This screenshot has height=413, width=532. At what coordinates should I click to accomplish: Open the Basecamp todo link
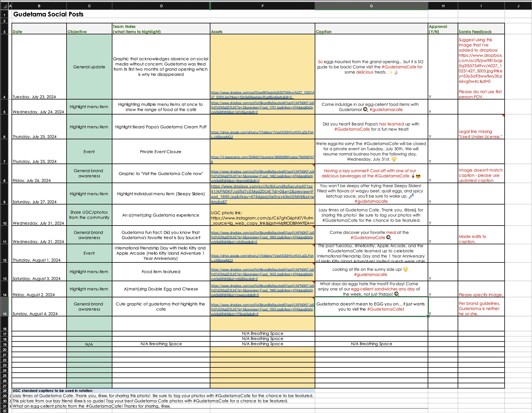point(262,159)
